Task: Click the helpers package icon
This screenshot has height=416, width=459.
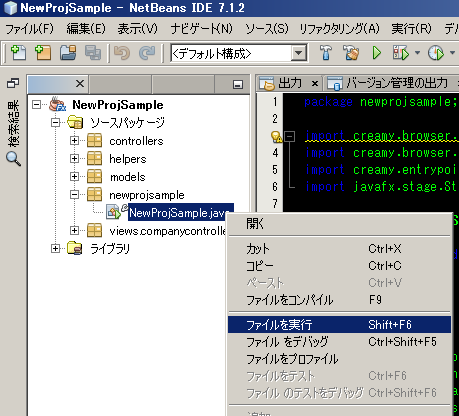Action: (95, 158)
